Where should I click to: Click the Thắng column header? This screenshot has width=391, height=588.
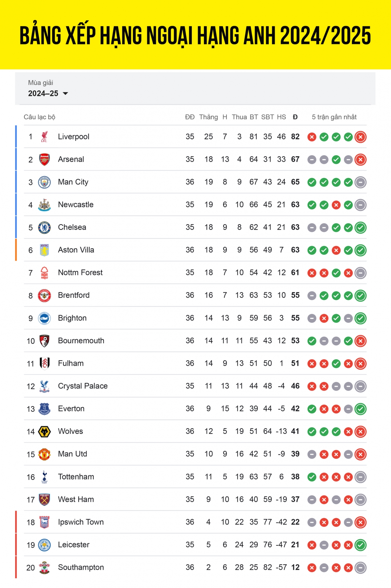[209, 117]
